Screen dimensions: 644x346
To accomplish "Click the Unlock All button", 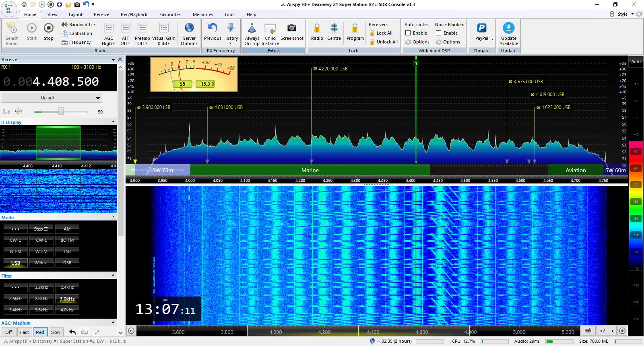I will 383,42.
